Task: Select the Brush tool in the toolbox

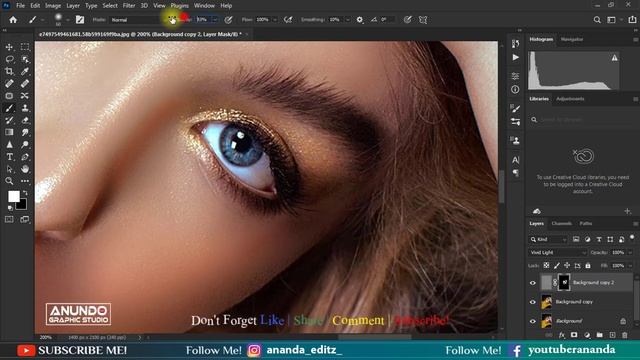Action: 9,108
